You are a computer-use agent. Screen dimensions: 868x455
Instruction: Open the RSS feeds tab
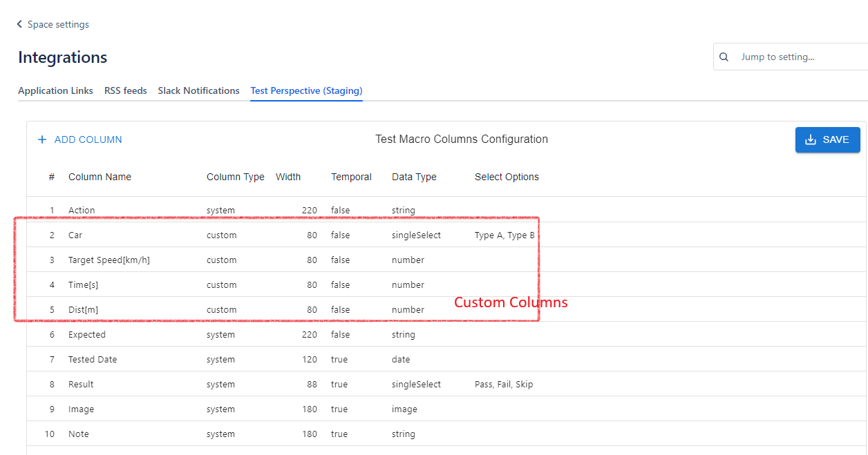click(x=125, y=90)
